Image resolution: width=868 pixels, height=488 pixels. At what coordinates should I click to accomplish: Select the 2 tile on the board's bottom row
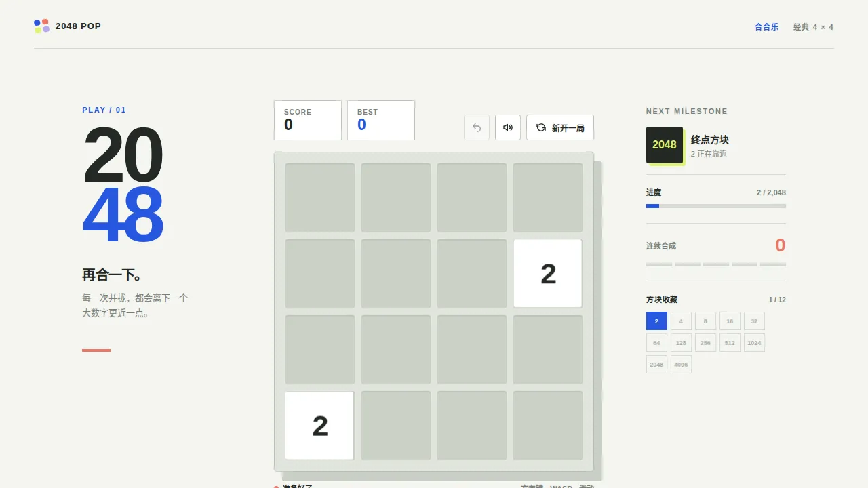tap(319, 426)
